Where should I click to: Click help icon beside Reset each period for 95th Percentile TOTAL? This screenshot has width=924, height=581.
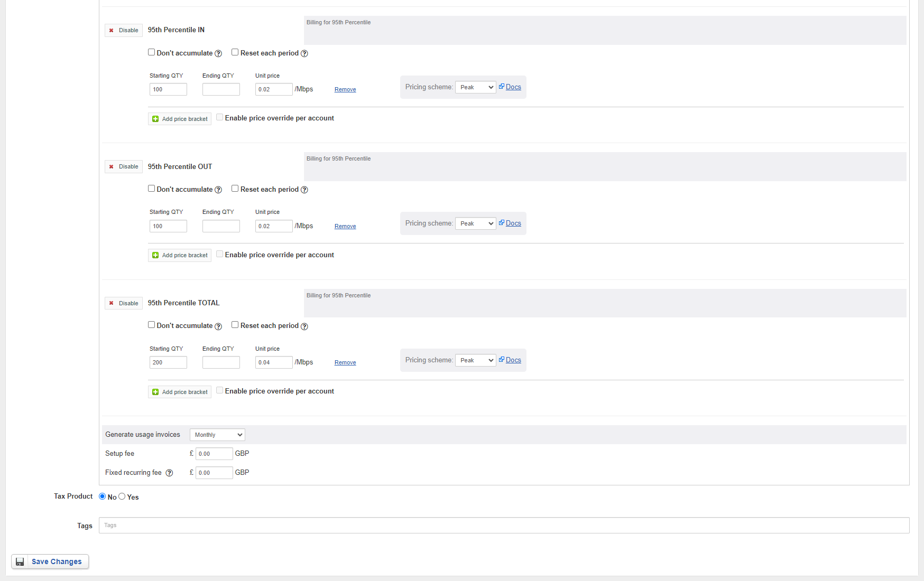(304, 326)
